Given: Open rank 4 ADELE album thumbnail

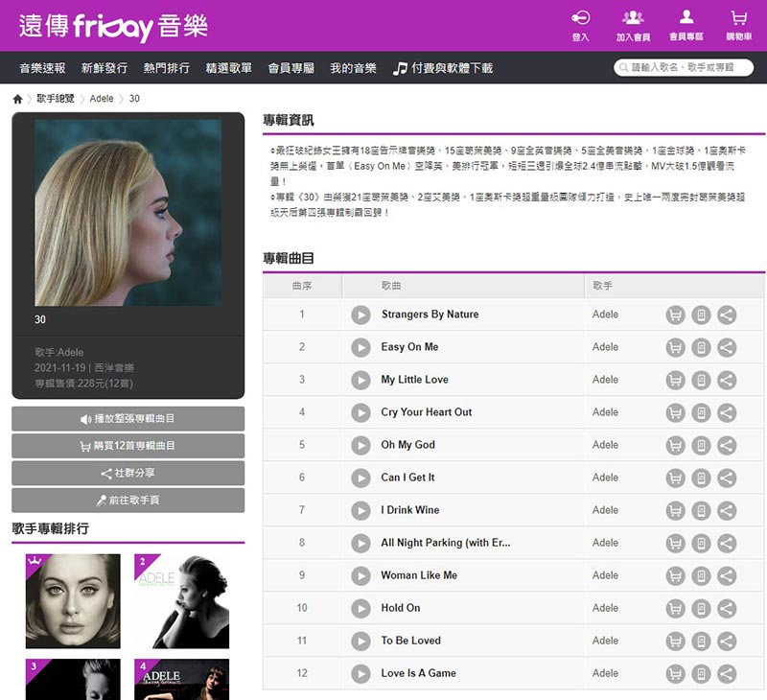Looking at the screenshot, I should click(x=181, y=680).
